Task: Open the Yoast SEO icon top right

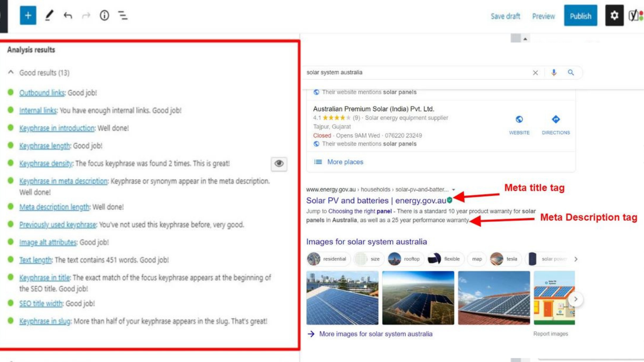Action: tap(634, 15)
